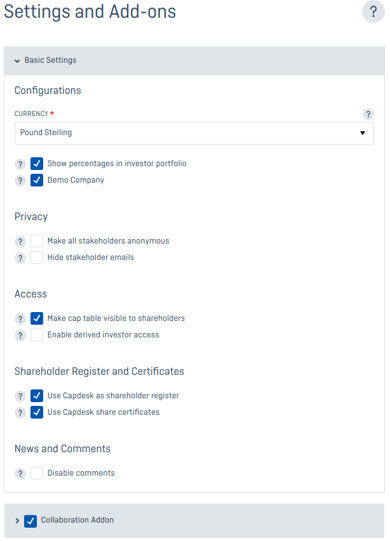This screenshot has width=390, height=541.
Task: Open help icon for Currency field
Action: click(x=368, y=114)
